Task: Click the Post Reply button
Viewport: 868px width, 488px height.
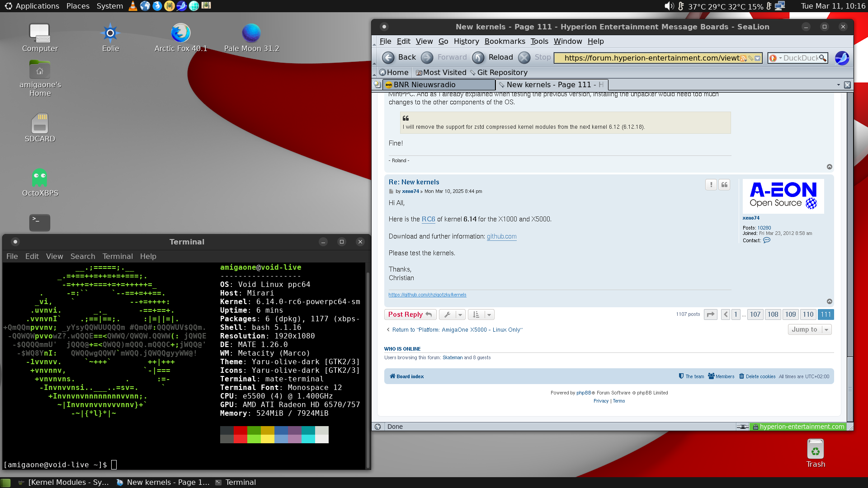Action: pyautogui.click(x=410, y=314)
